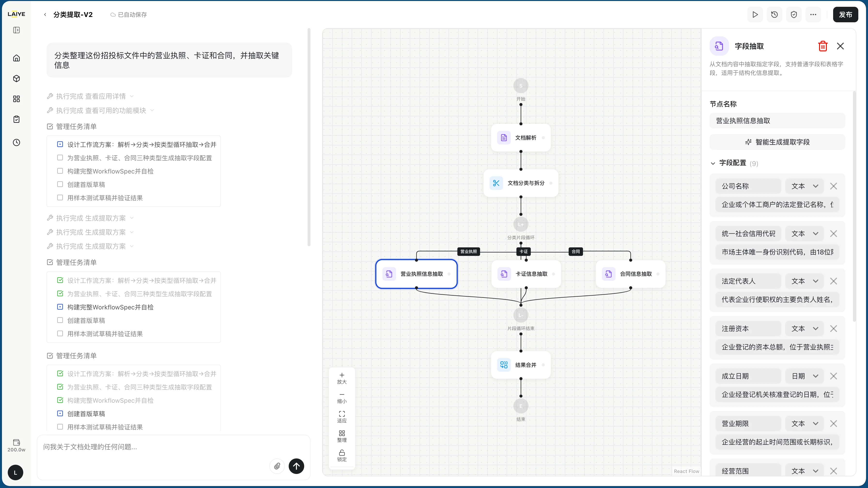Delete node with the red trash icon
Screen dimensions: 868x488
pyautogui.click(x=823, y=46)
